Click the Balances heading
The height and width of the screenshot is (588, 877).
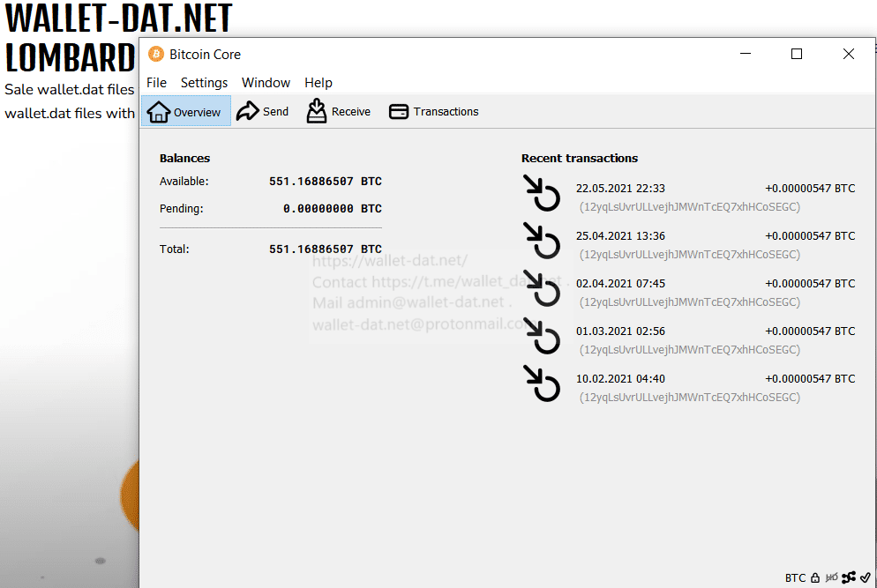(184, 158)
